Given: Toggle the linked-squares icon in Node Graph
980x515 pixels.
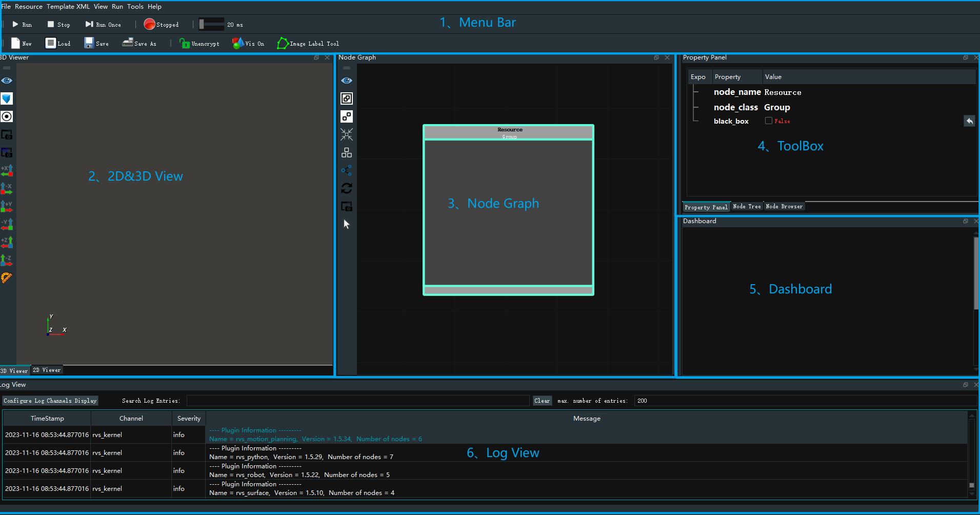Looking at the screenshot, I should pos(347,98).
